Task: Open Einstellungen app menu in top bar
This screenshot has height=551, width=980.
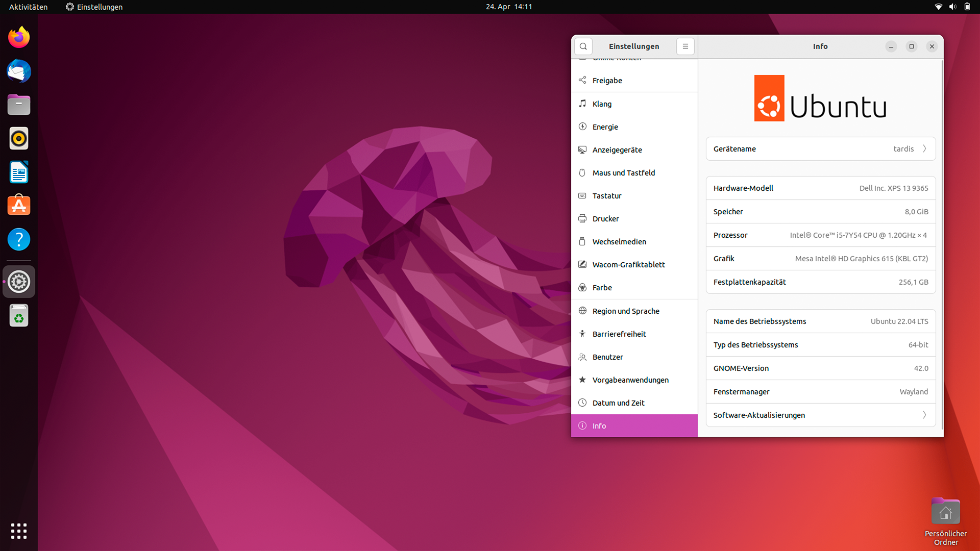Action: coord(94,7)
